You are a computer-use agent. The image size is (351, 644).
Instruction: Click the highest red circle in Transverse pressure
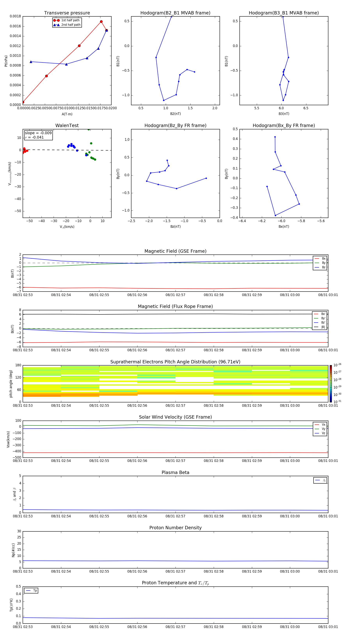click(x=101, y=21)
